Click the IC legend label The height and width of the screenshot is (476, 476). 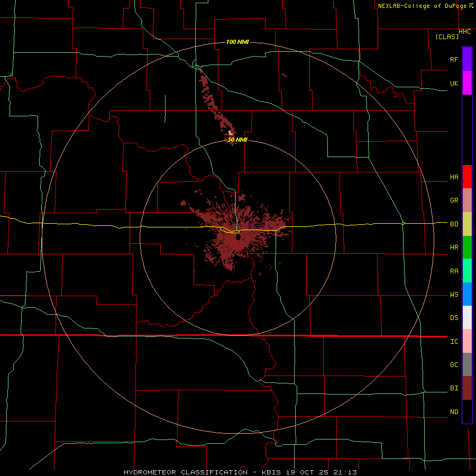point(454,342)
